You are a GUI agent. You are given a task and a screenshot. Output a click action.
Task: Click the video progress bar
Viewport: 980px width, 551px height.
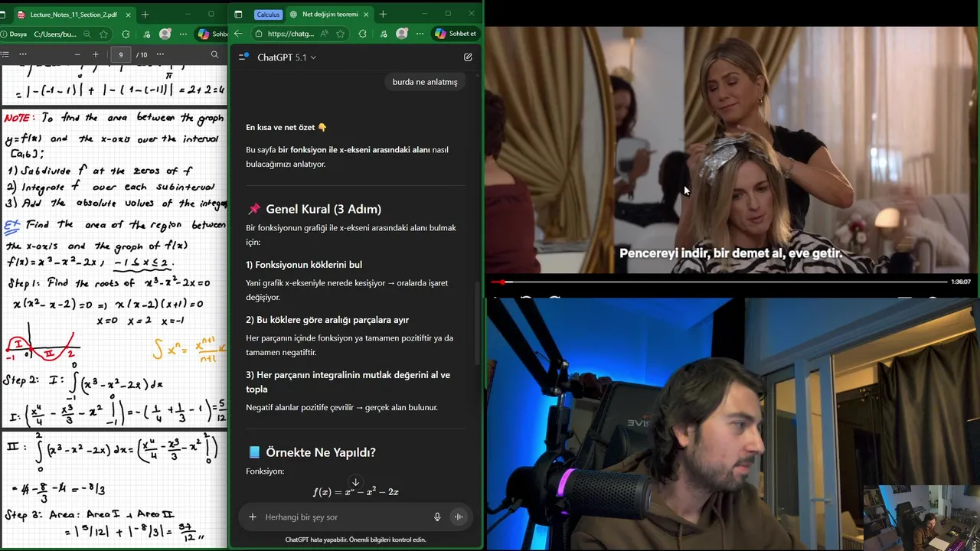718,282
